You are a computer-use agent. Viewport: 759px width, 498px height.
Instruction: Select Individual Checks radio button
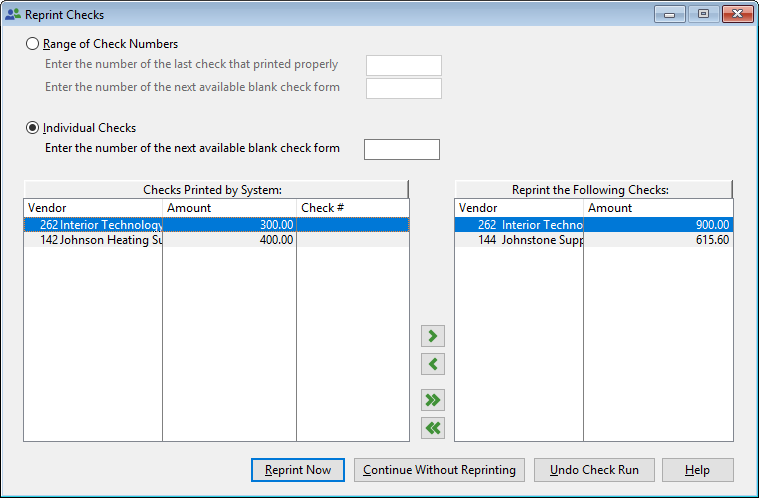coord(33,128)
